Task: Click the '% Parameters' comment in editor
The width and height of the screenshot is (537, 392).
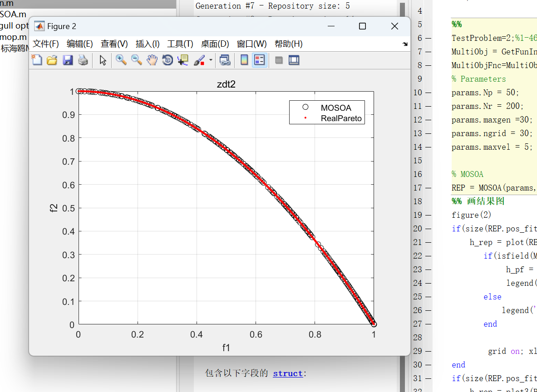Action: (479, 79)
